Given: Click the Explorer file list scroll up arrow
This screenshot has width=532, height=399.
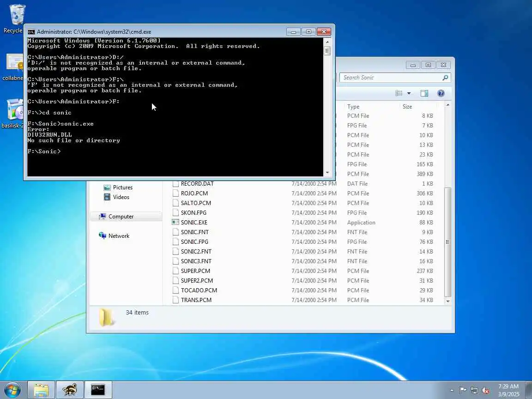Looking at the screenshot, I should pos(448,105).
